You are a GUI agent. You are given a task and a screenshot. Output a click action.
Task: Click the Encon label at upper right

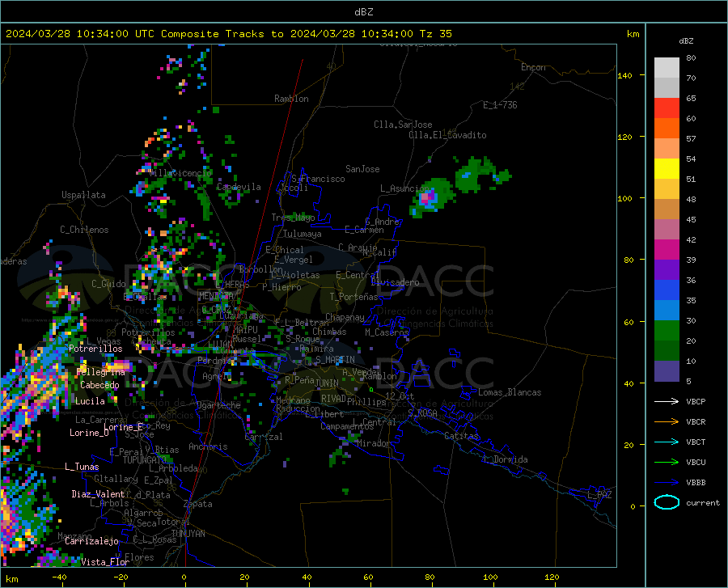point(533,67)
